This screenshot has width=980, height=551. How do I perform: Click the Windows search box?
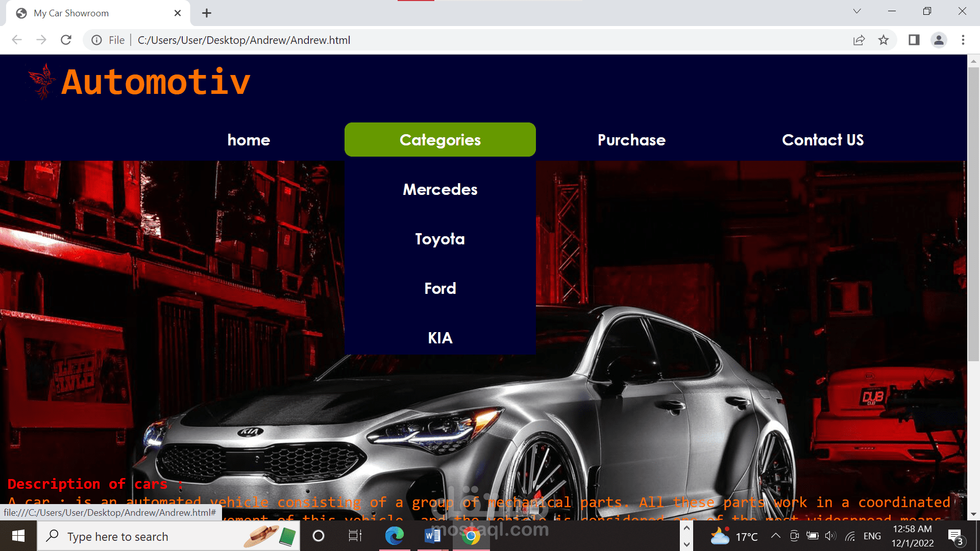point(168,536)
